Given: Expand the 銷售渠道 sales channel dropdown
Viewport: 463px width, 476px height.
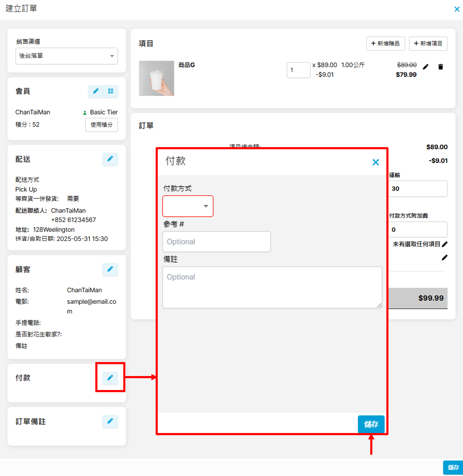Looking at the screenshot, I should pyautogui.click(x=66, y=56).
